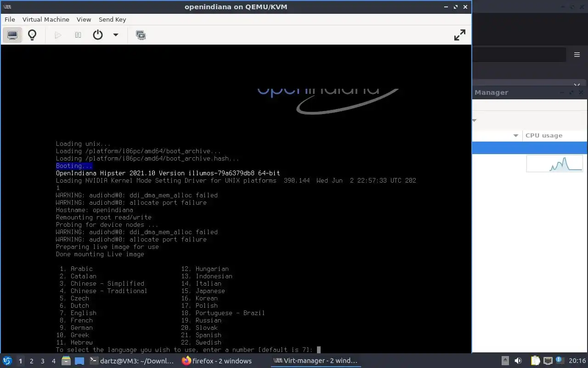Switch to workspace 3
Screen dimensions: 588x368
(x=42, y=361)
